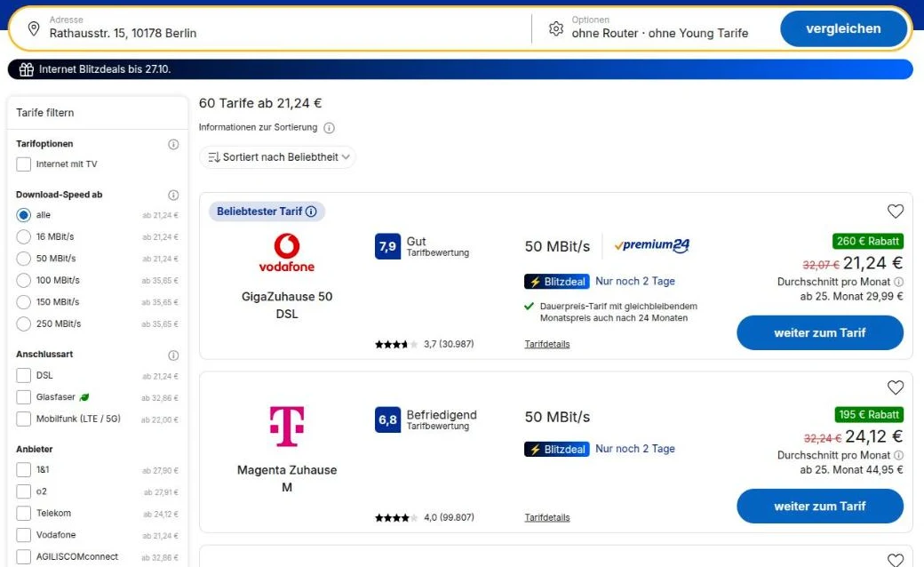
Task: Click the Telekom T logo
Action: tap(287, 426)
